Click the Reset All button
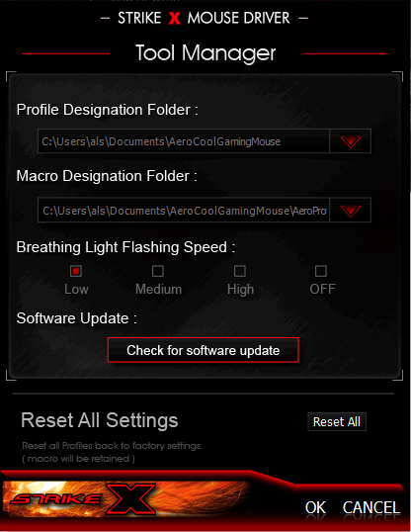Screen dimensions: 411x532 coord(337,421)
